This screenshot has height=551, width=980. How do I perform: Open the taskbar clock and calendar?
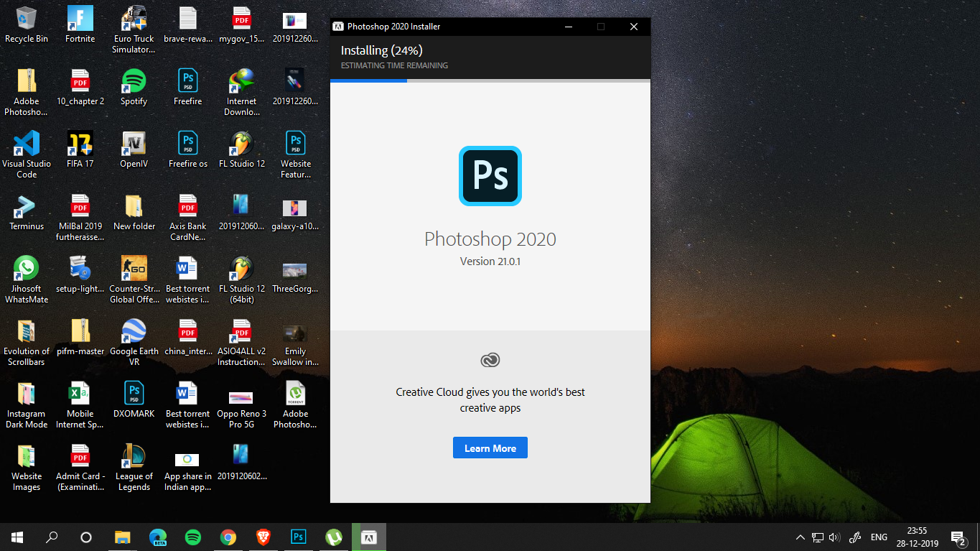coord(917,537)
